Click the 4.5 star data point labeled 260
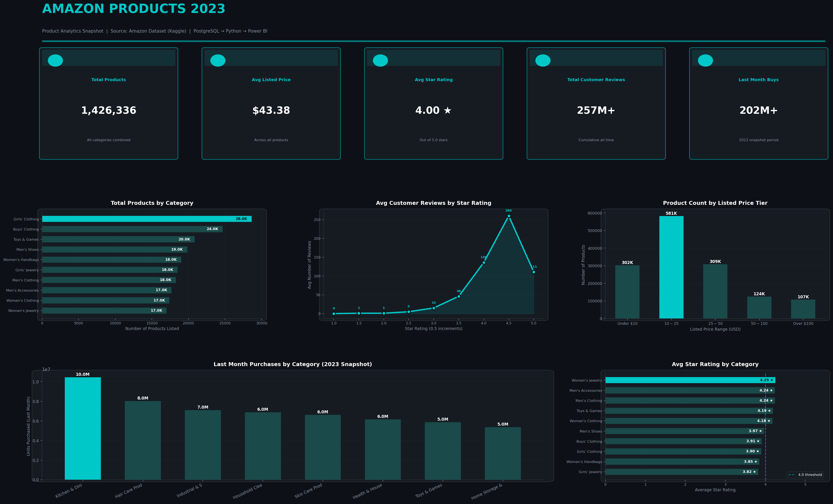 coord(509,216)
